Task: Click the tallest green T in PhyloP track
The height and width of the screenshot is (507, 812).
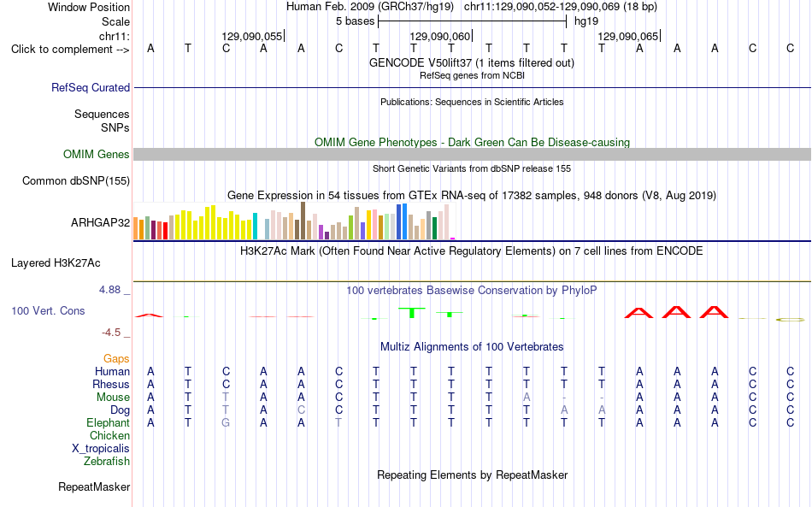Action: (412, 312)
